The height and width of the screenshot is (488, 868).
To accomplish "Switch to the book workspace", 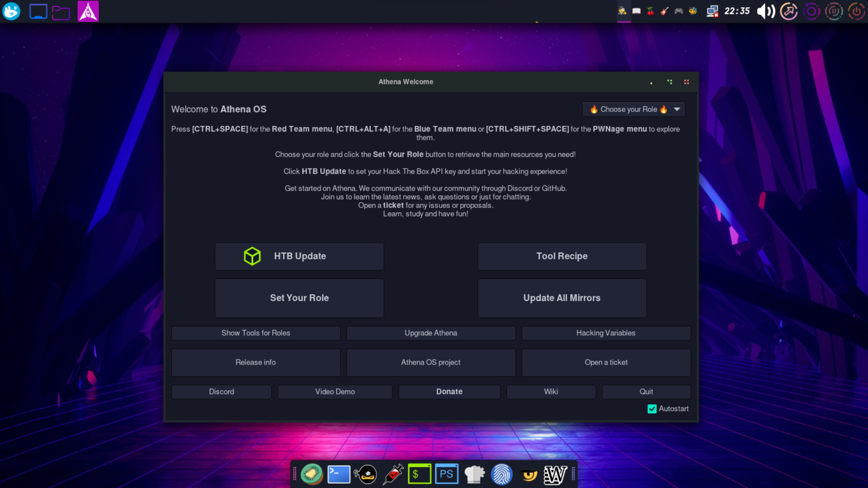I will pyautogui.click(x=637, y=11).
